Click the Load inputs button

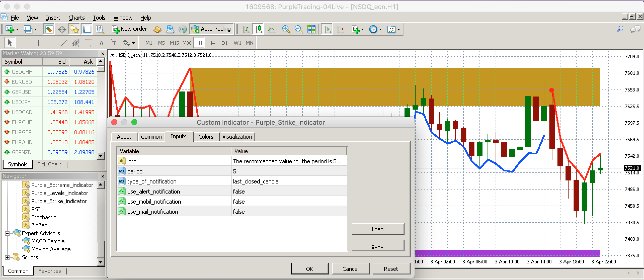pos(378,229)
